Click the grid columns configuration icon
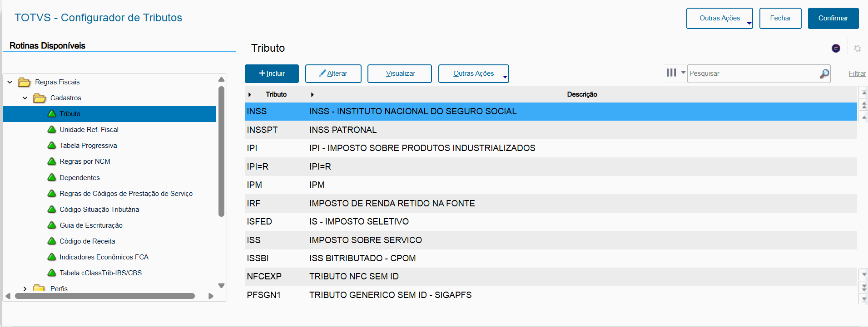Image resolution: width=868 pixels, height=327 pixels. tap(671, 73)
